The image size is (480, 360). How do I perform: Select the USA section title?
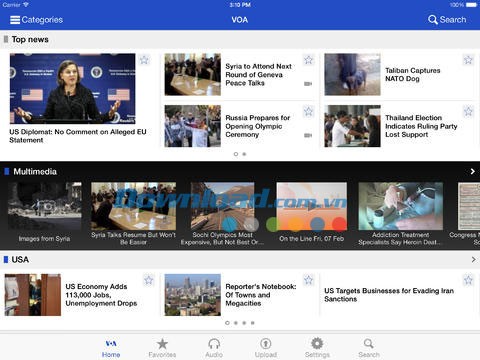20,260
